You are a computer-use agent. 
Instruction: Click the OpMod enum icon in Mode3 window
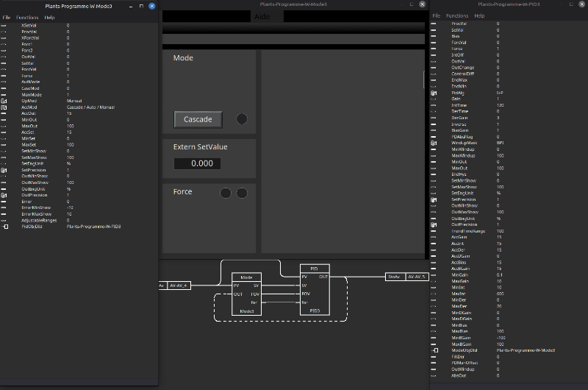click(x=4, y=100)
